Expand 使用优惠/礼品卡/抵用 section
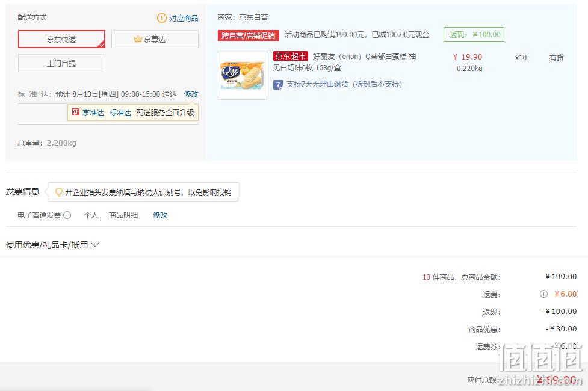 click(52, 245)
